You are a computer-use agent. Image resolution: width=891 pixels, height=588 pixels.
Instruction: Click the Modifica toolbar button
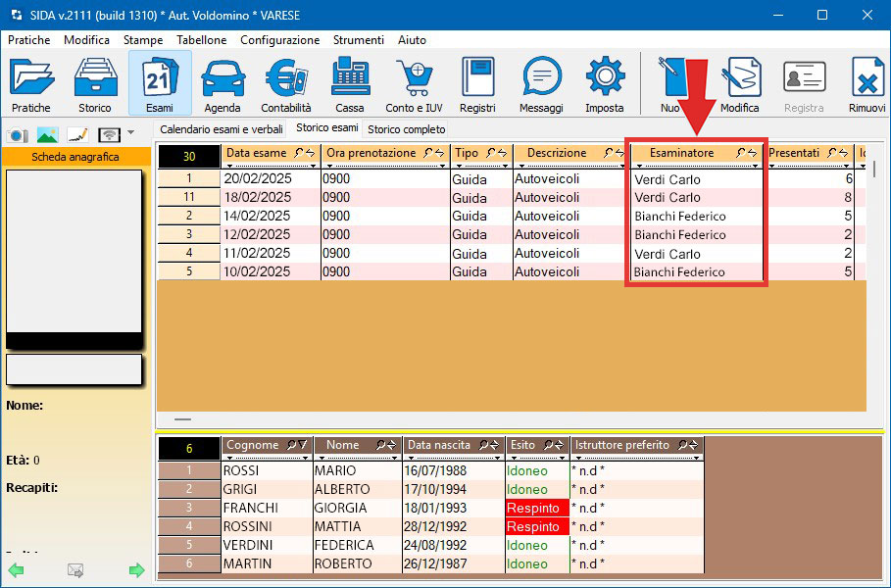click(x=739, y=83)
